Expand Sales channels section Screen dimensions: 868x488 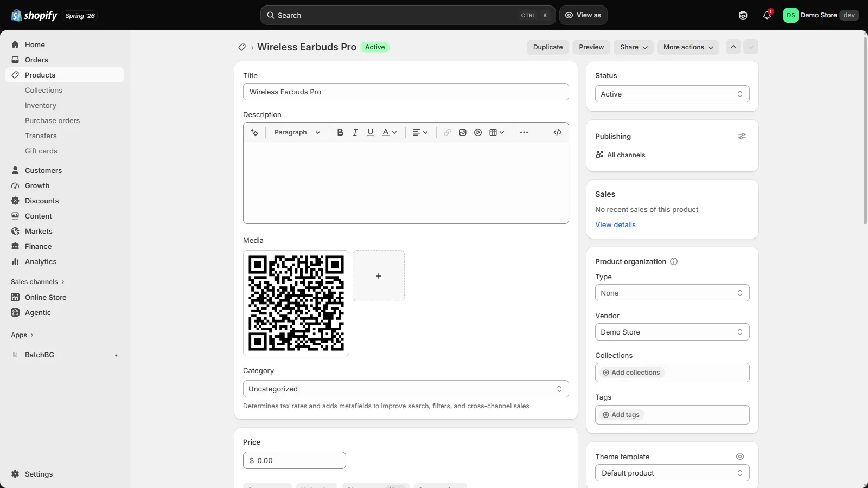click(x=37, y=282)
